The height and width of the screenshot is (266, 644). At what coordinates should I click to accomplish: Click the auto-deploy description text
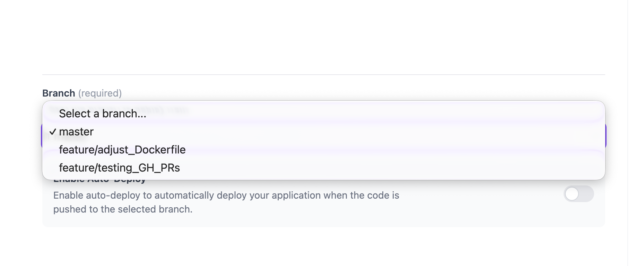[x=226, y=196]
